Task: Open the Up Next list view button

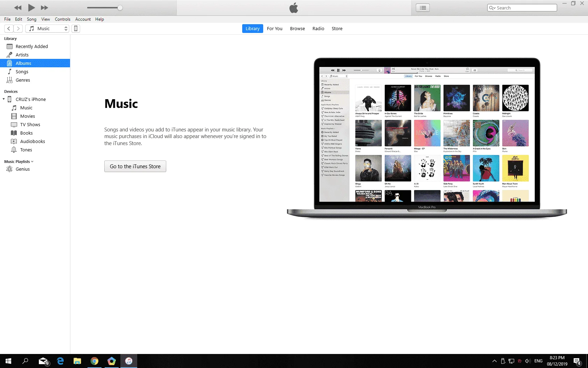Action: tap(423, 8)
